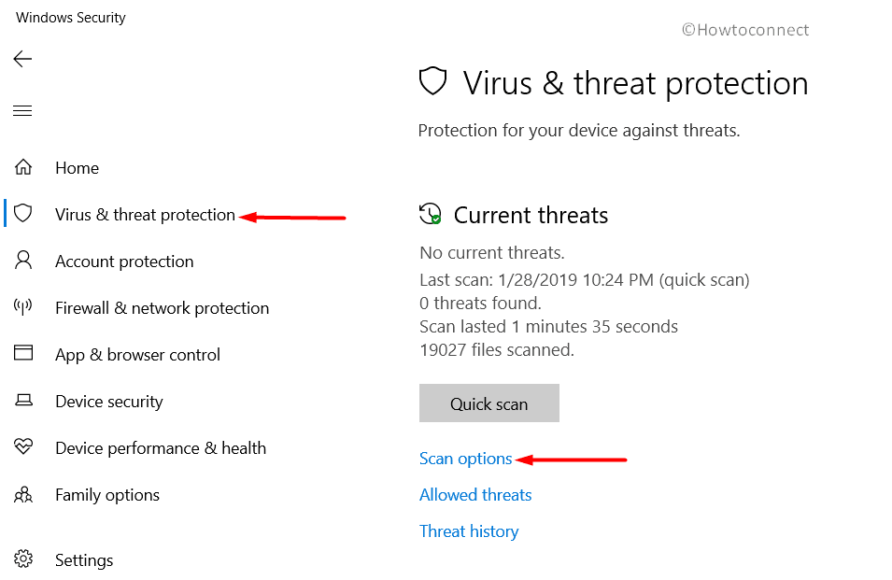The height and width of the screenshot is (580, 892).
Task: Open Family options from the sidebar
Action: (107, 494)
